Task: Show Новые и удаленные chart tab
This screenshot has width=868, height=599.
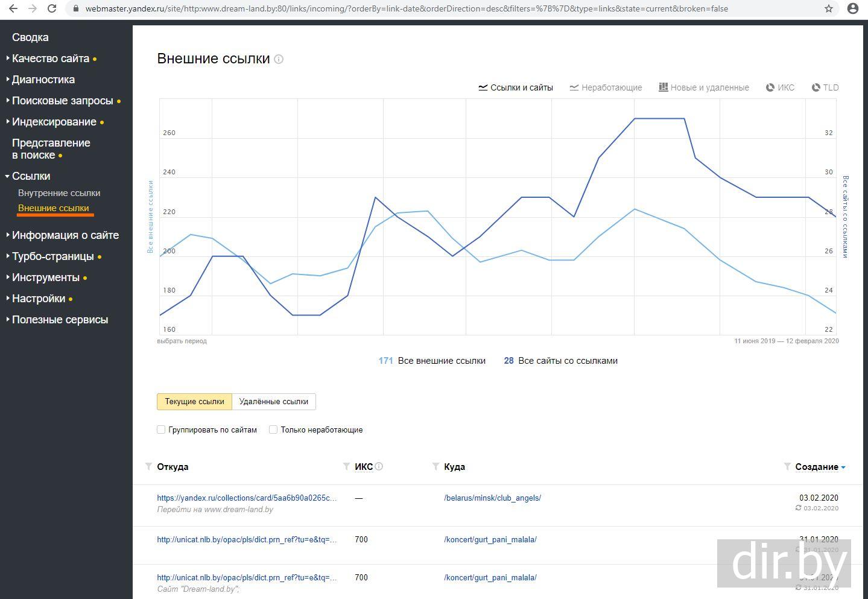Action: (703, 87)
